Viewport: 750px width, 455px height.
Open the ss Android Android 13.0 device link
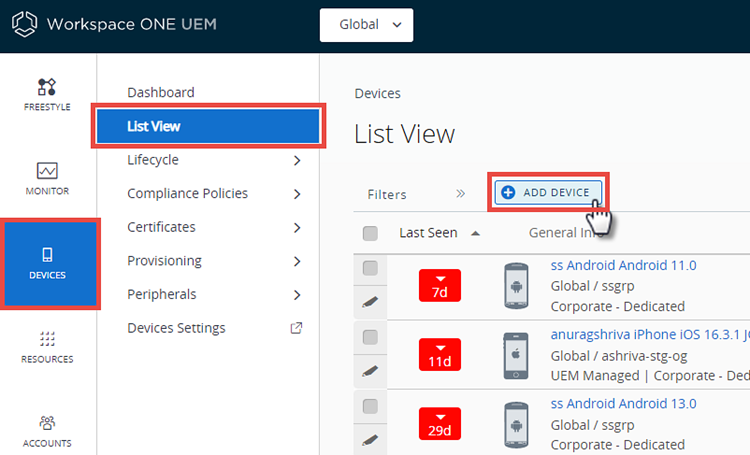pos(623,403)
